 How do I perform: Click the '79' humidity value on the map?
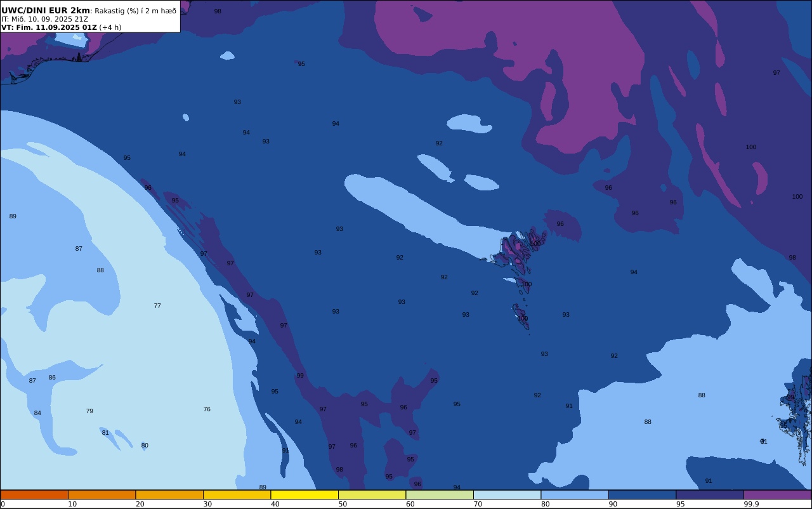89,411
